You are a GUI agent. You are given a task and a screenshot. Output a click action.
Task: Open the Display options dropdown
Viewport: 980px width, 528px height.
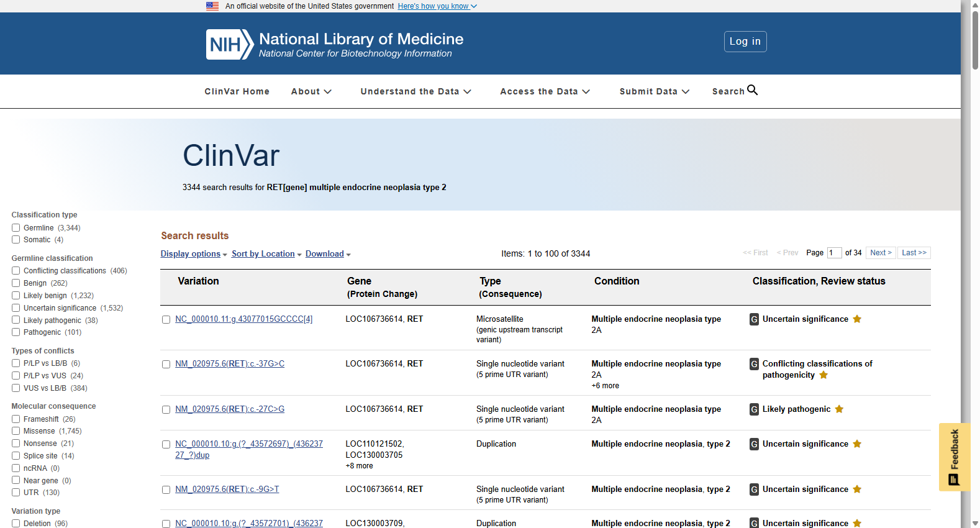194,254
